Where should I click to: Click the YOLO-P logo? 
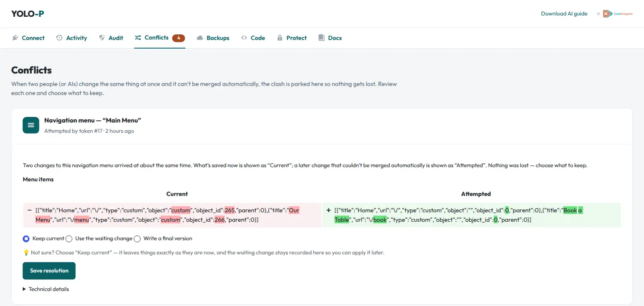[x=27, y=14]
